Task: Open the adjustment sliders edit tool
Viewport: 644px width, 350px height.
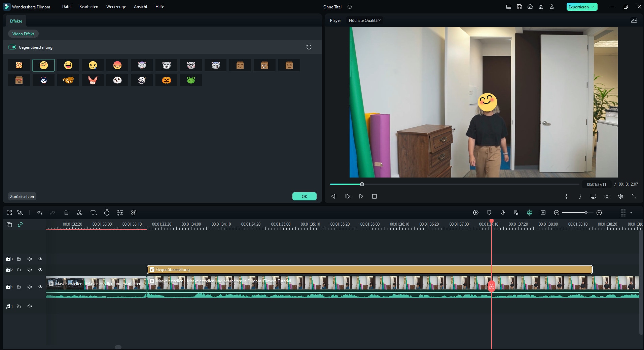Action: (x=120, y=212)
